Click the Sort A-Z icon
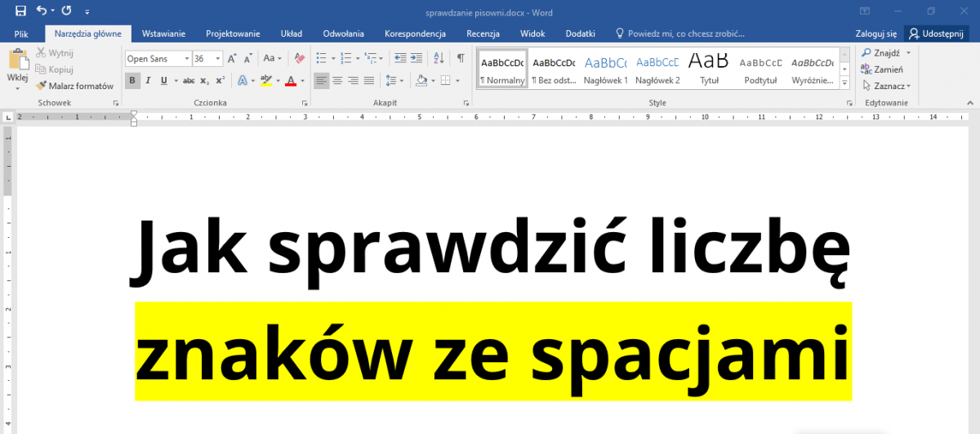Viewport: 980px width, 434px height. (x=439, y=59)
